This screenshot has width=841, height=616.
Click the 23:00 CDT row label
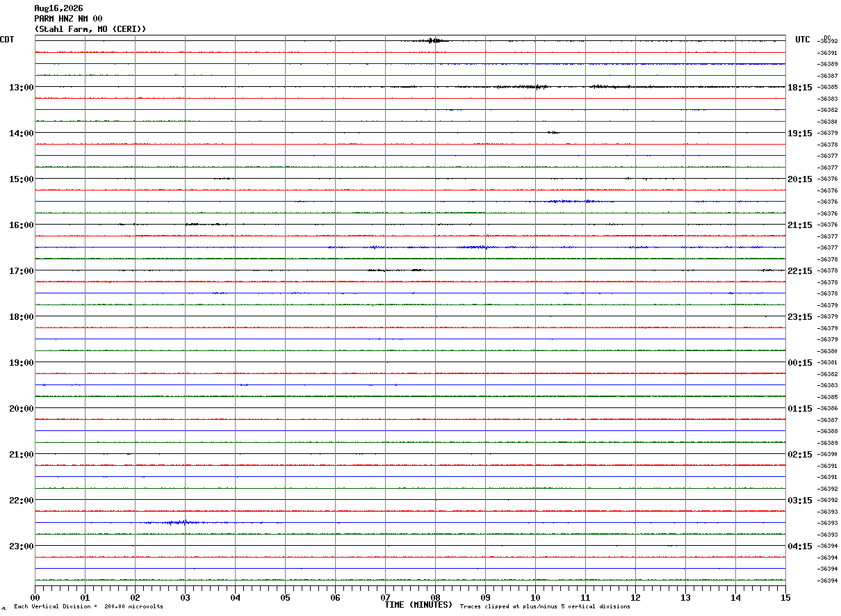coord(22,546)
